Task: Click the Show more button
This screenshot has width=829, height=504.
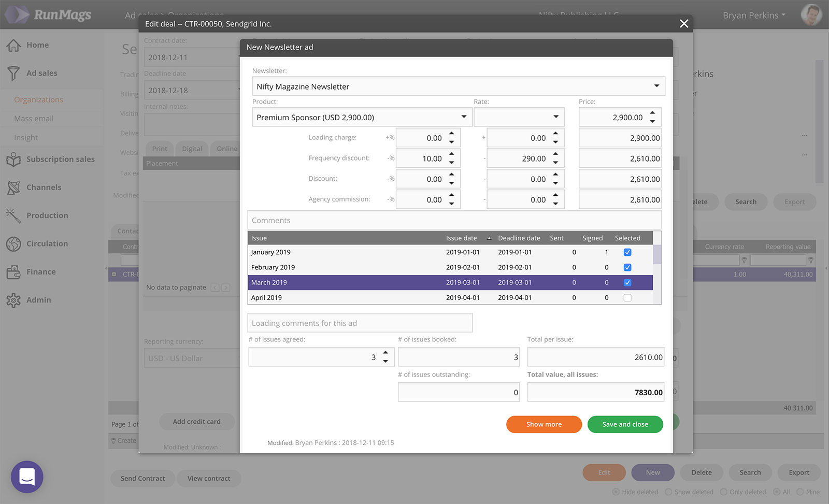Action: (x=544, y=424)
